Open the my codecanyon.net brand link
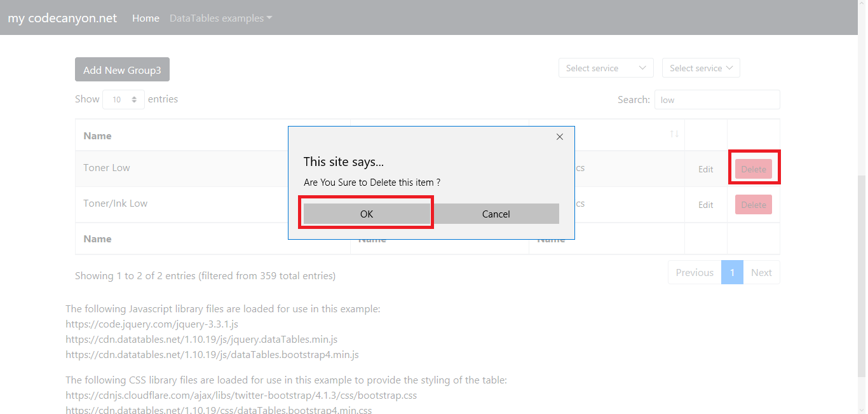The width and height of the screenshot is (868, 414). tap(62, 18)
